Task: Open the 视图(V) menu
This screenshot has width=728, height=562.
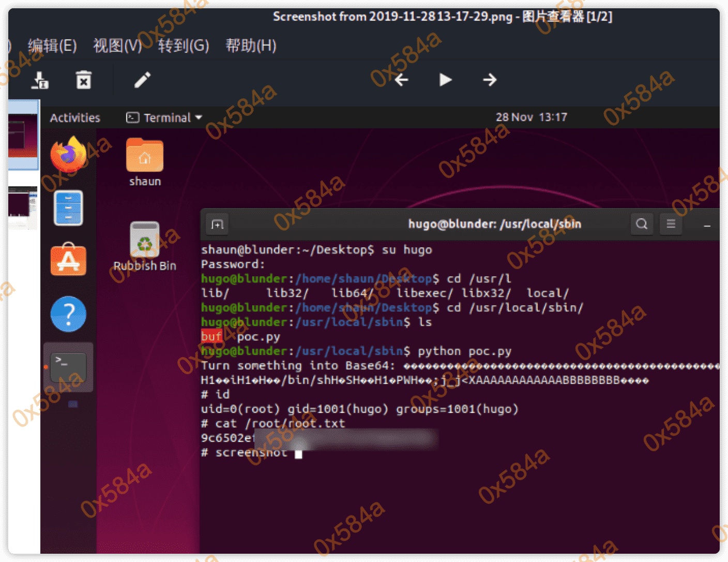Action: [117, 46]
